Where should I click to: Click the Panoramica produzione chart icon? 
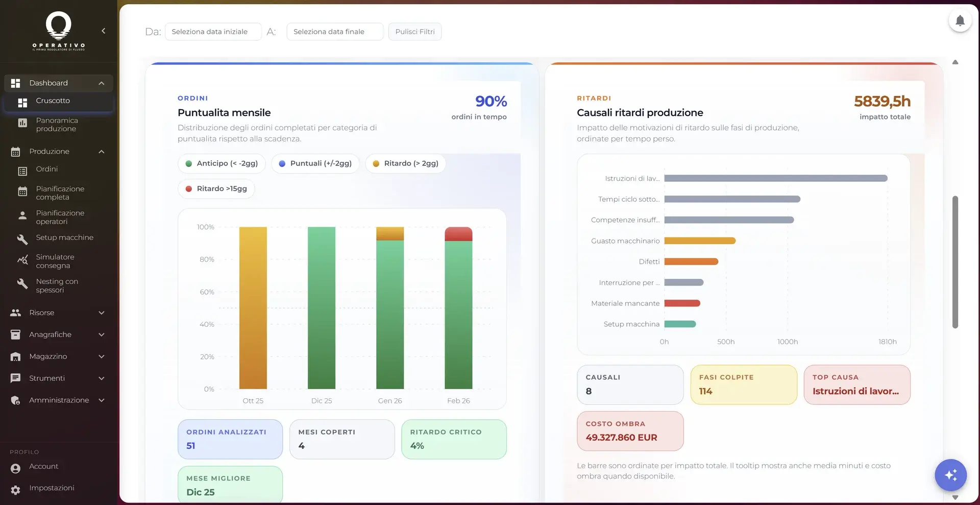coord(22,123)
